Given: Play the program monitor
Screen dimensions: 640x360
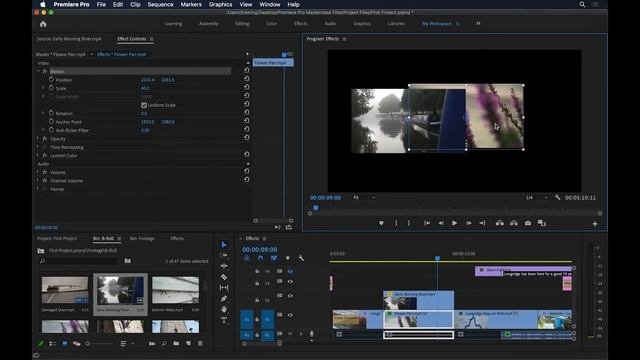Looking at the screenshot, I should [454, 223].
